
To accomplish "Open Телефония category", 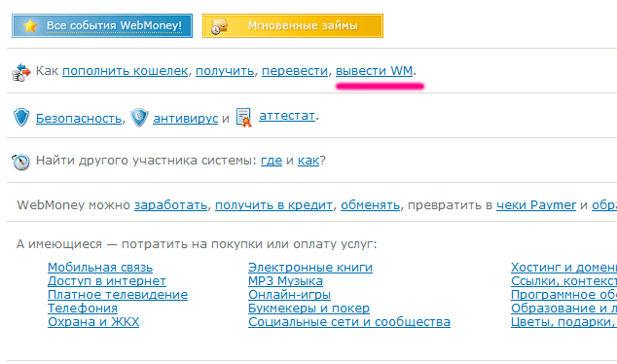I will [x=83, y=309].
